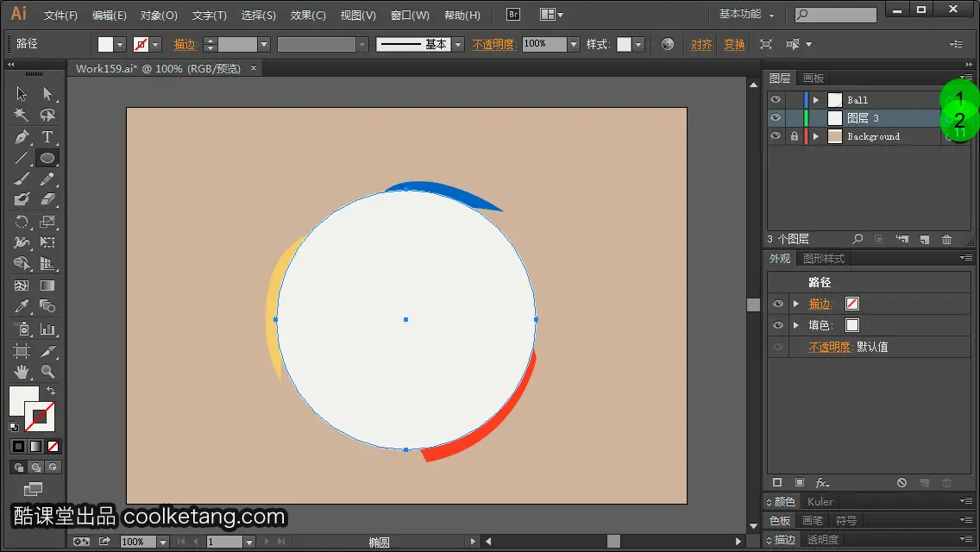Open zoom level 100% dropdown in status bar
Viewport: 980px width, 552px height.
(163, 542)
